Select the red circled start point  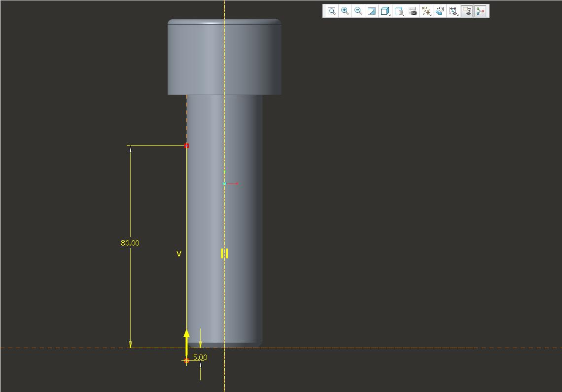coord(186,360)
